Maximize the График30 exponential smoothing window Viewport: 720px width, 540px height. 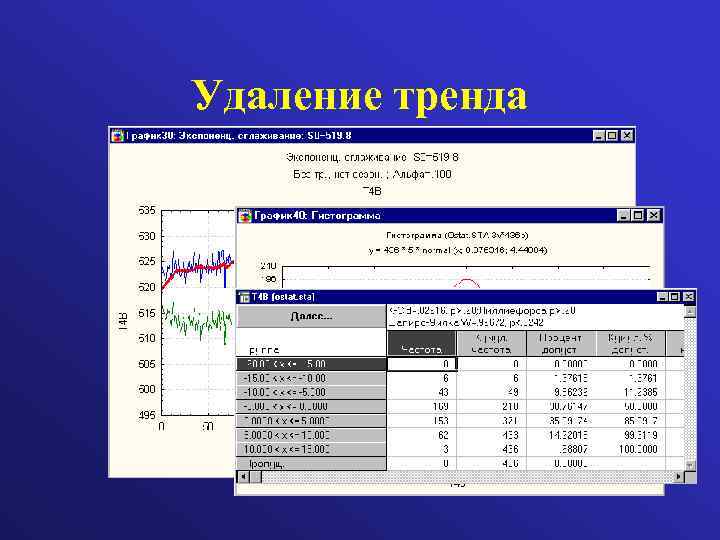click(612, 135)
